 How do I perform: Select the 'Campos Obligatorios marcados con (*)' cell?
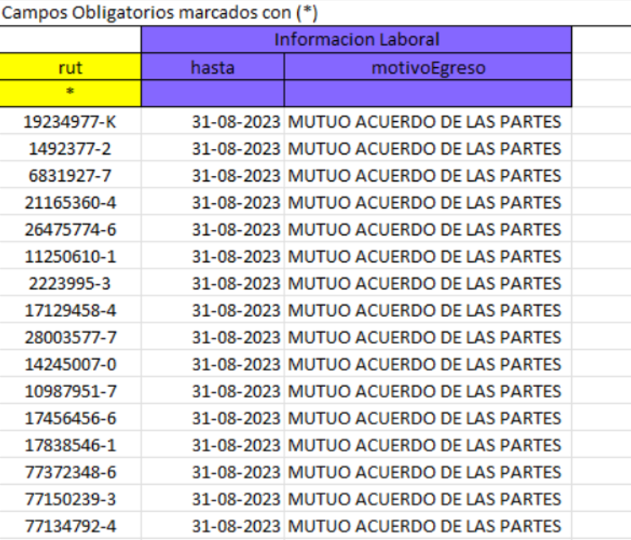[159, 13]
